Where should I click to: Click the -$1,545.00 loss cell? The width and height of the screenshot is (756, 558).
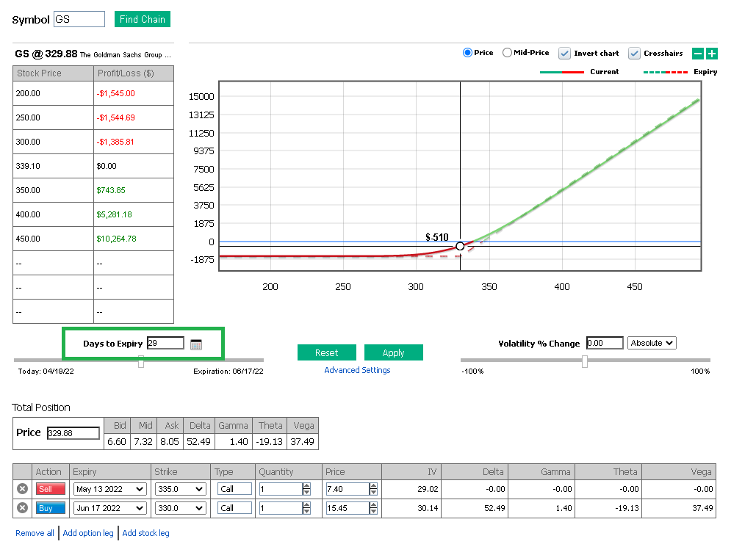(x=134, y=93)
